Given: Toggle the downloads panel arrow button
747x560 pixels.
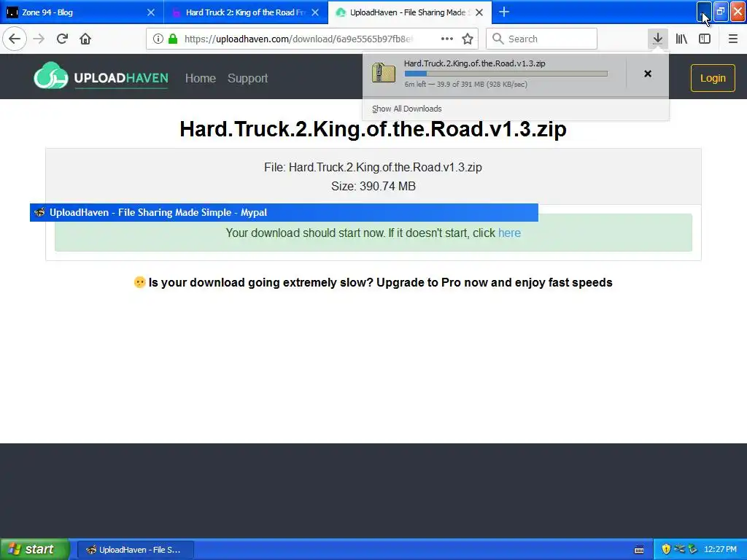Looking at the screenshot, I should pos(657,39).
